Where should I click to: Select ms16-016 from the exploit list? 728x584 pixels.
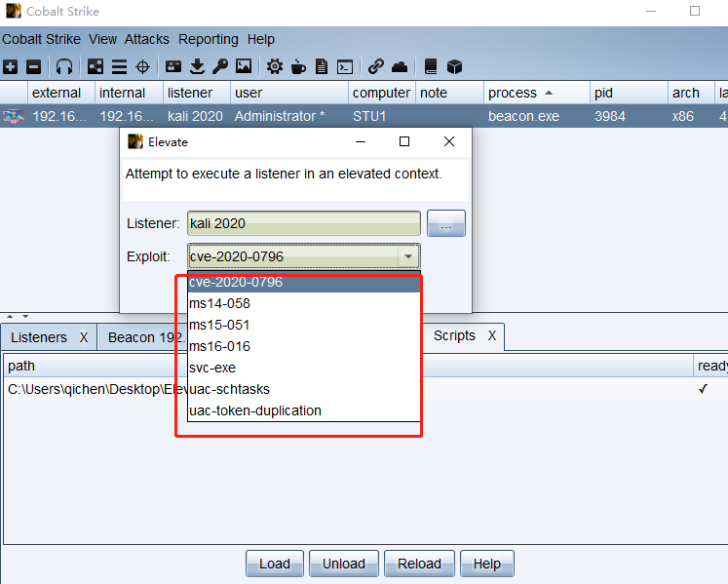[x=304, y=346]
